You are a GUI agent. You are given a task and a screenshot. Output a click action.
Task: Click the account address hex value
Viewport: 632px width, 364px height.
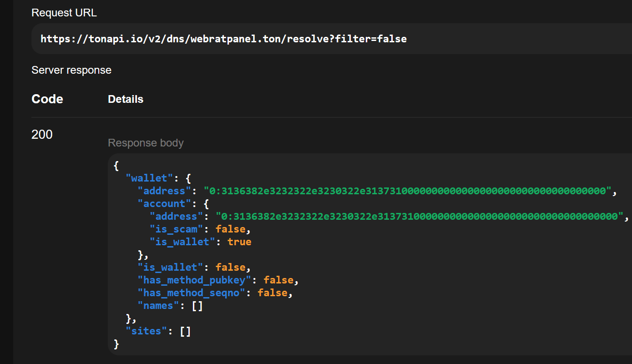pyautogui.click(x=419, y=216)
